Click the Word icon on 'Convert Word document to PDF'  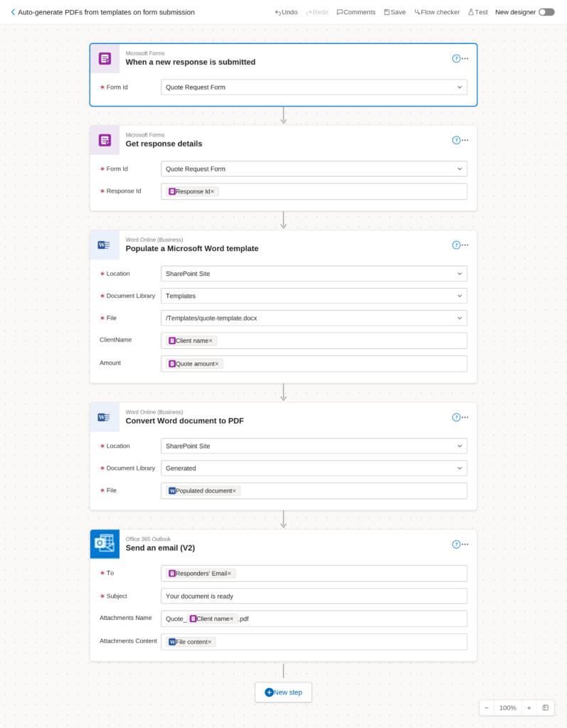105,417
